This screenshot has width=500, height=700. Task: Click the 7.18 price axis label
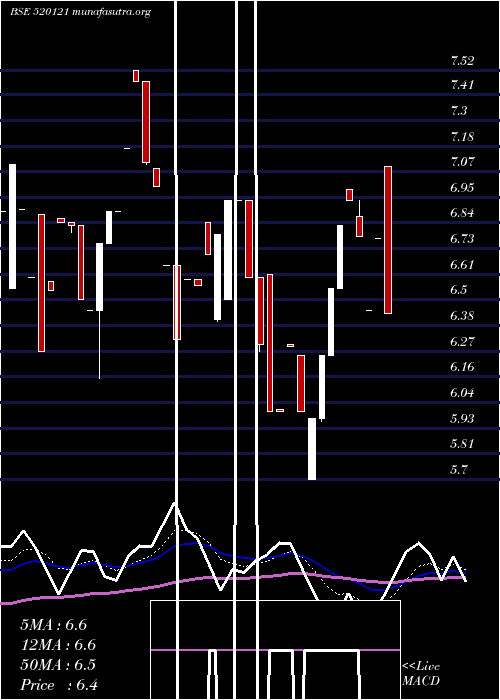click(x=462, y=137)
